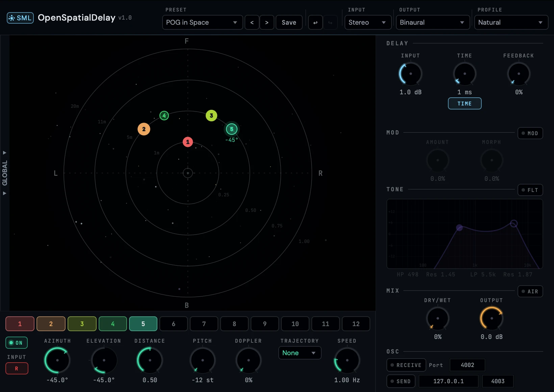The height and width of the screenshot is (392, 554).
Task: Click the Mix OUTPUT knob
Action: click(492, 318)
